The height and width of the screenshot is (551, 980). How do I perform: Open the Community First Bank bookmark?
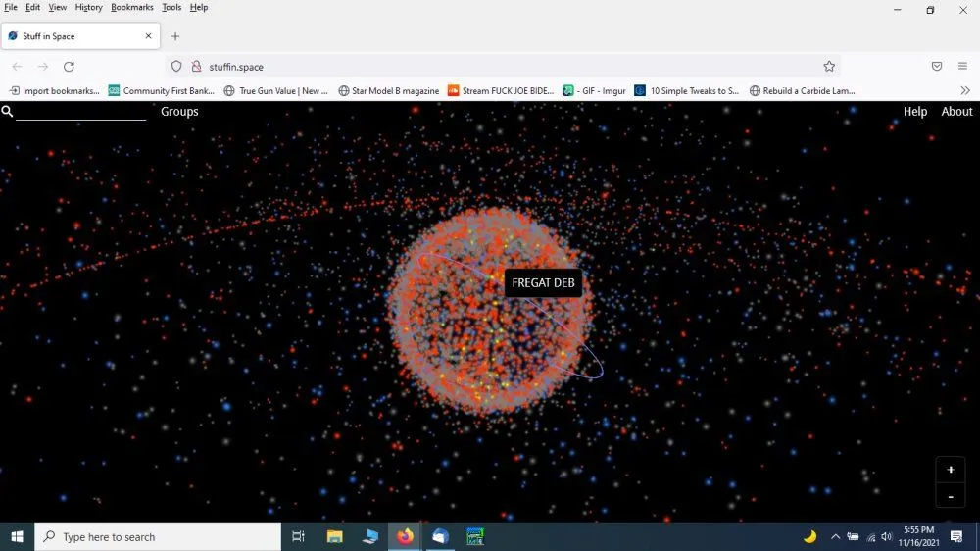pyautogui.click(x=162, y=90)
